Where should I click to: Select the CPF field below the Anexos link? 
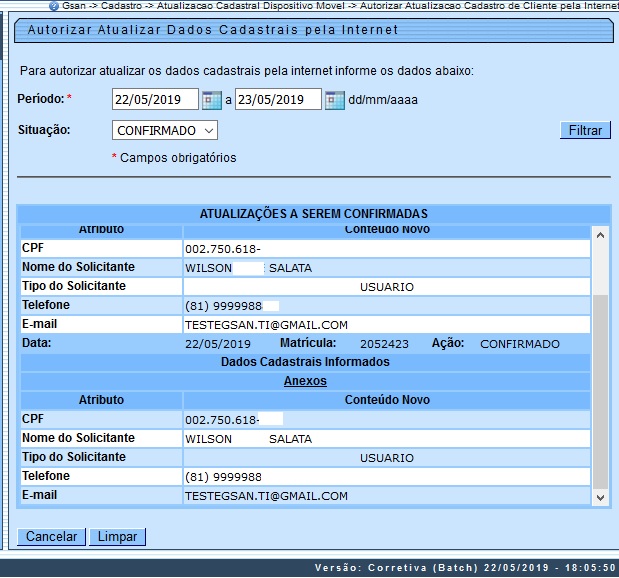click(386, 420)
